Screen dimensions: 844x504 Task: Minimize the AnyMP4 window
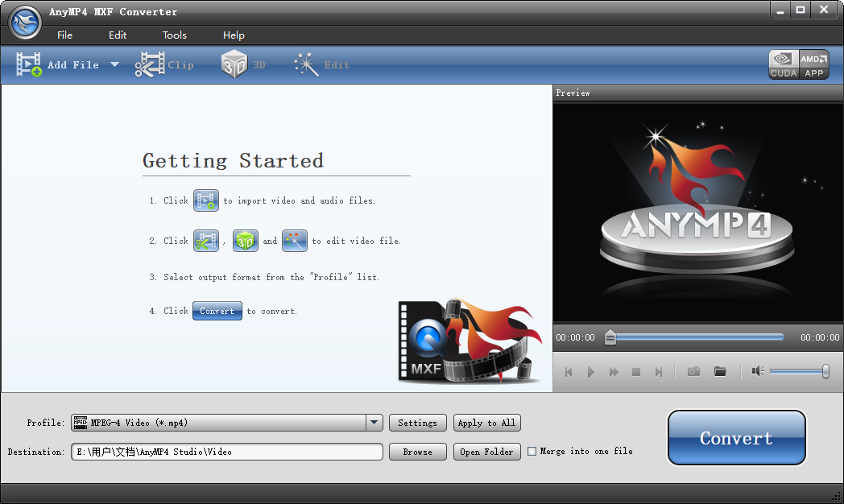click(780, 10)
